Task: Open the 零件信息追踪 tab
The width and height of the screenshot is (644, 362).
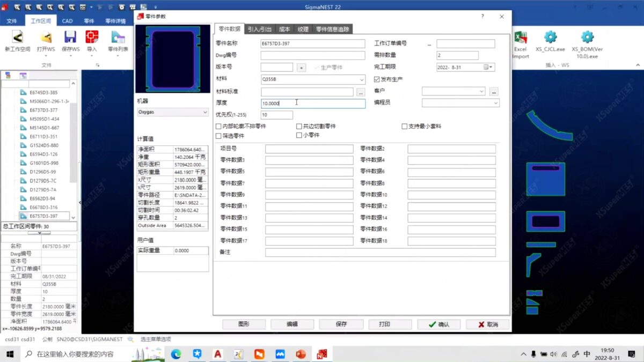Action: click(332, 29)
